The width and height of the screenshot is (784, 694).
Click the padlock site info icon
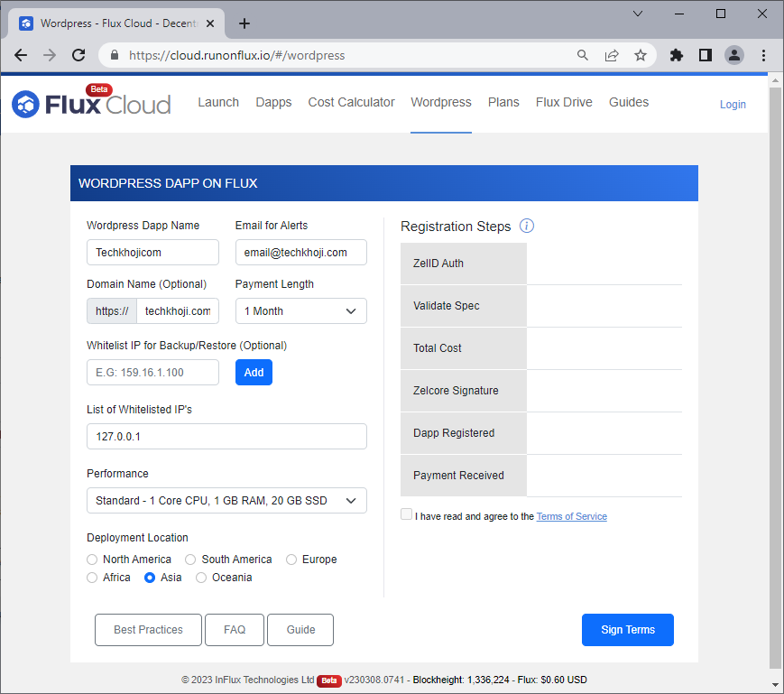(x=115, y=55)
